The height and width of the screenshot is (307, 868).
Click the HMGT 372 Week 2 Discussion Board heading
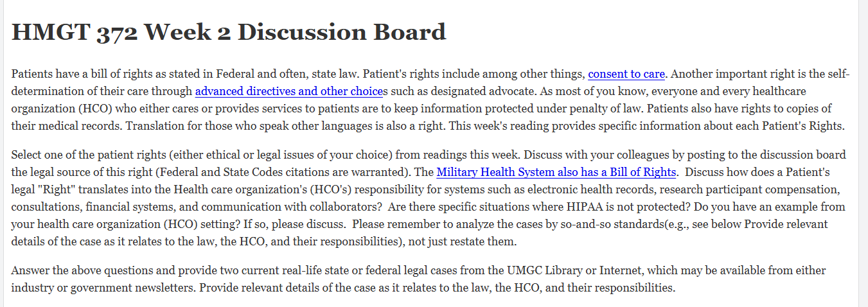229,32
